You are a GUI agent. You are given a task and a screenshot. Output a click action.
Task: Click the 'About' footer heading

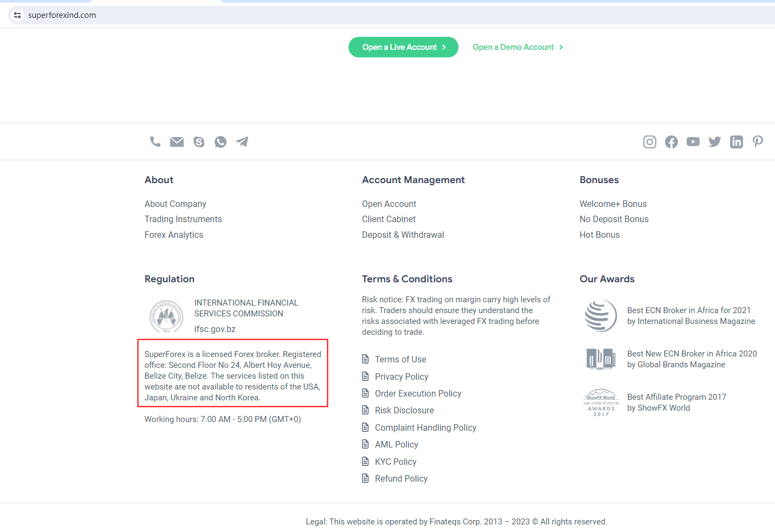click(159, 180)
